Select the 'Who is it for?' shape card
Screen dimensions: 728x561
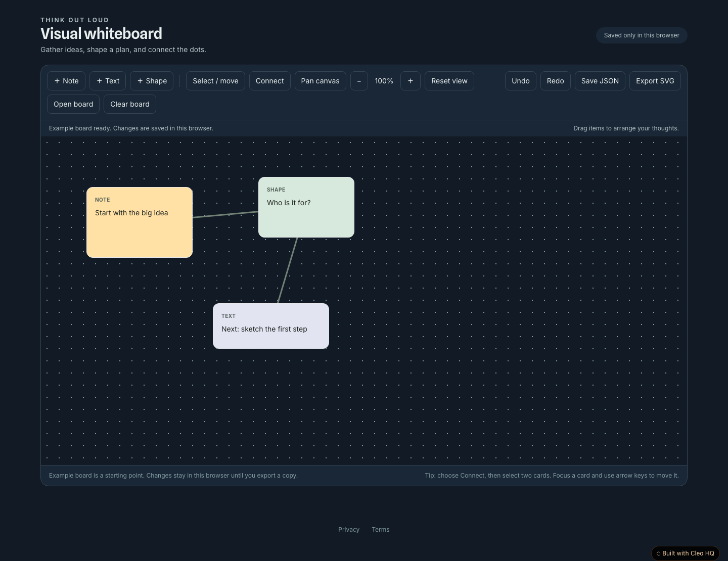(x=306, y=207)
